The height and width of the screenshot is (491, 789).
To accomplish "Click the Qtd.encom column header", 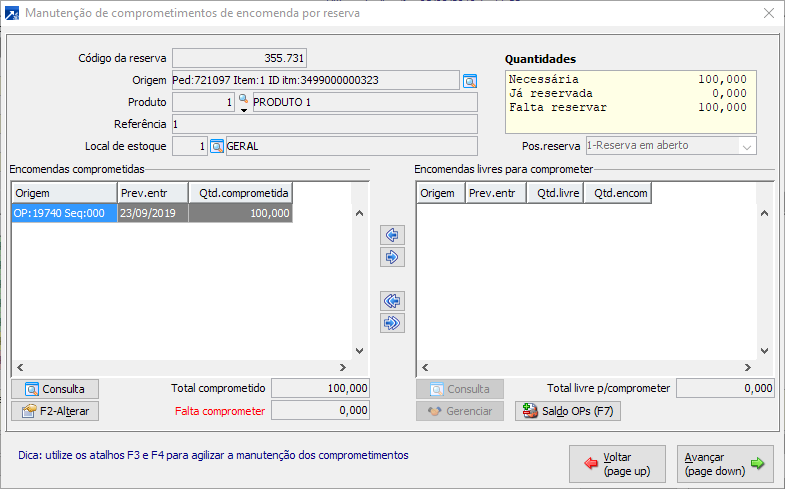I will [617, 193].
